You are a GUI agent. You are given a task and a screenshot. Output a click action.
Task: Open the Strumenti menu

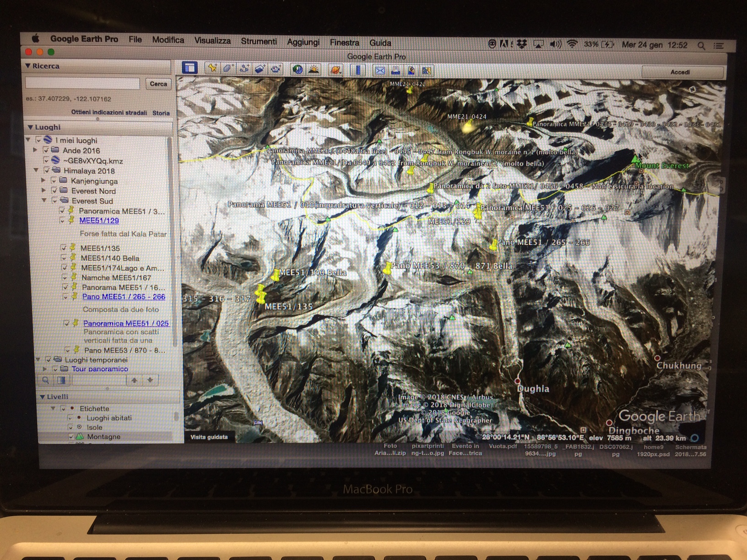259,42
